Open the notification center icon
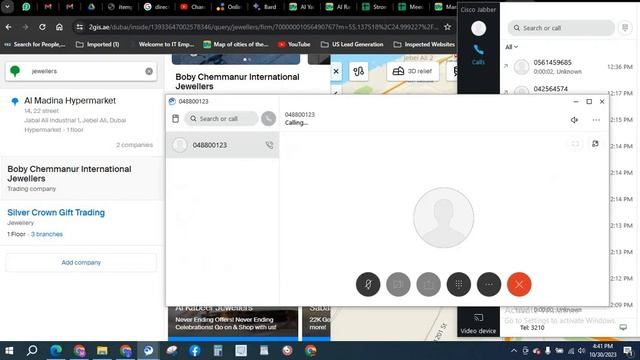Image resolution: width=640 pixels, height=360 pixels. click(x=628, y=350)
